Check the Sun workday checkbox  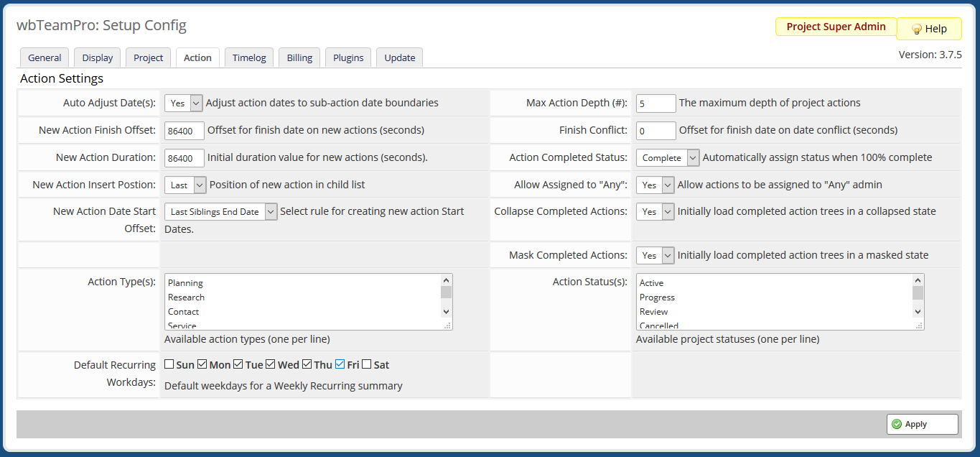coord(169,364)
